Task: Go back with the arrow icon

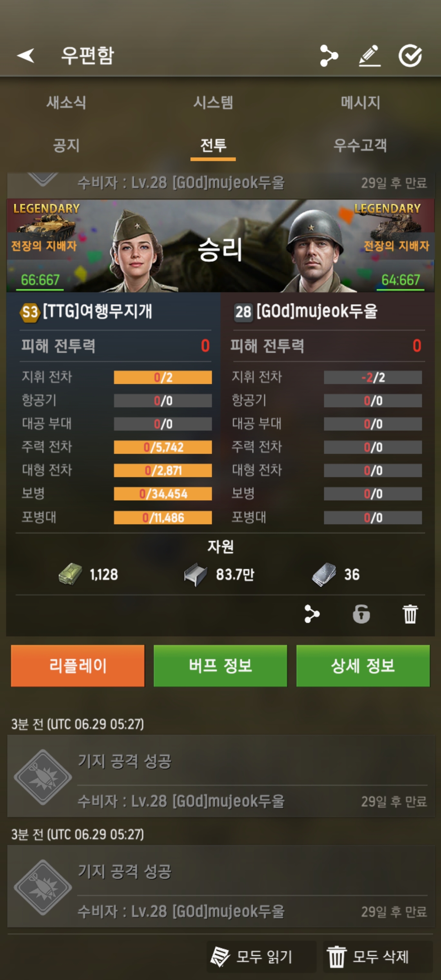Action: pos(26,56)
